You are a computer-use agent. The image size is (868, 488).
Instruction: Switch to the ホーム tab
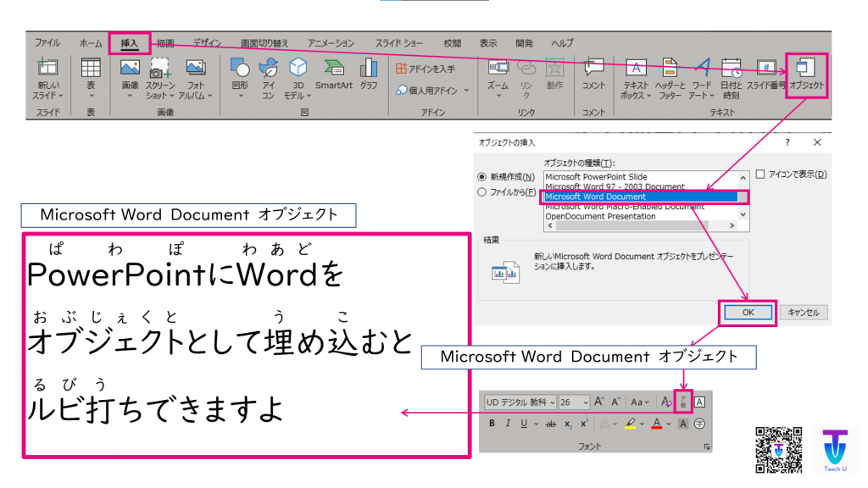(x=91, y=42)
